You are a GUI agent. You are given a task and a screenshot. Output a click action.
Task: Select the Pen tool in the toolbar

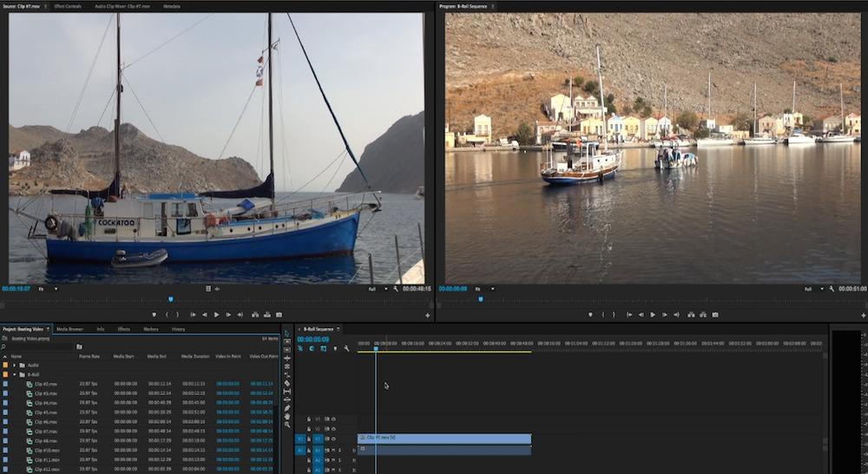coord(287,408)
